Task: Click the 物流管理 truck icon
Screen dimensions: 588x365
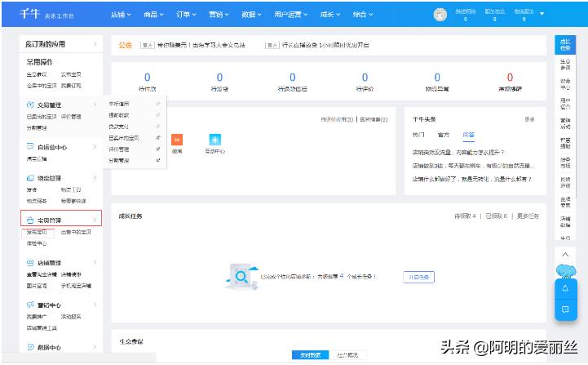Action: click(x=30, y=178)
